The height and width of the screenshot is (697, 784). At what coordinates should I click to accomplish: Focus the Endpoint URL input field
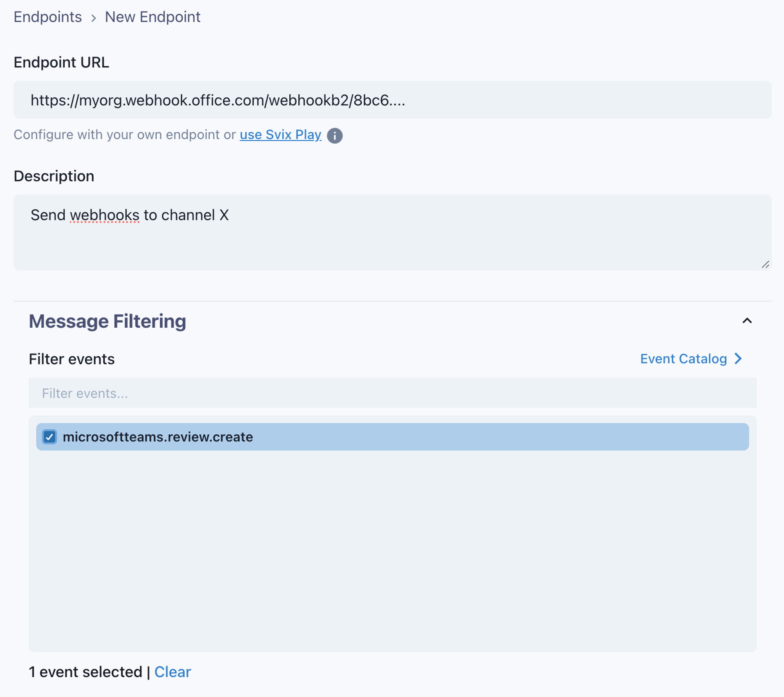(x=392, y=100)
